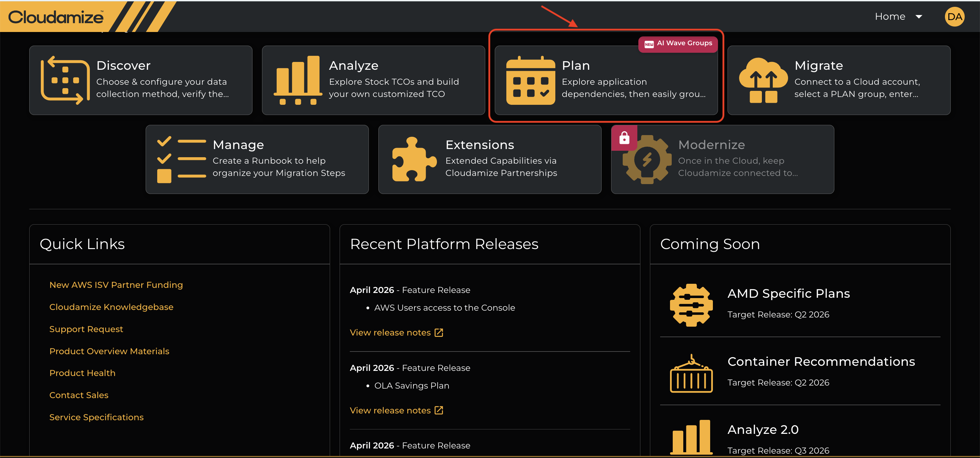Click the Manage checklist icon

pos(181,159)
